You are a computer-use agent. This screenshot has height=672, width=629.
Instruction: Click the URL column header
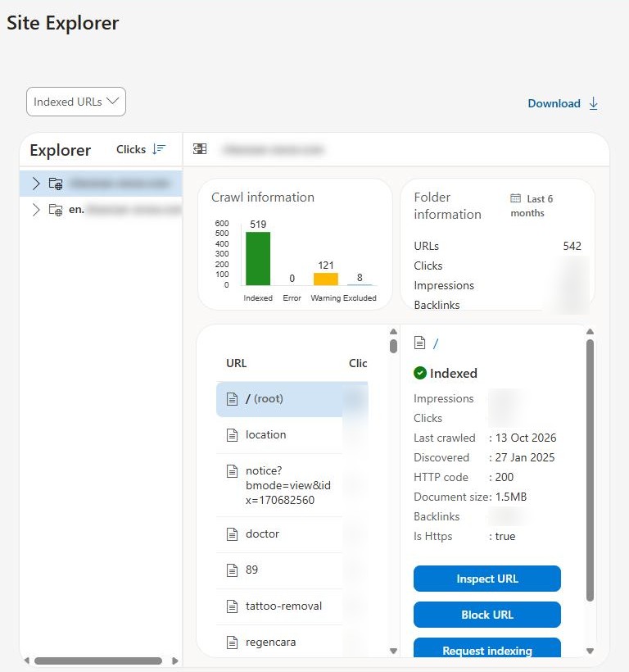click(x=237, y=363)
